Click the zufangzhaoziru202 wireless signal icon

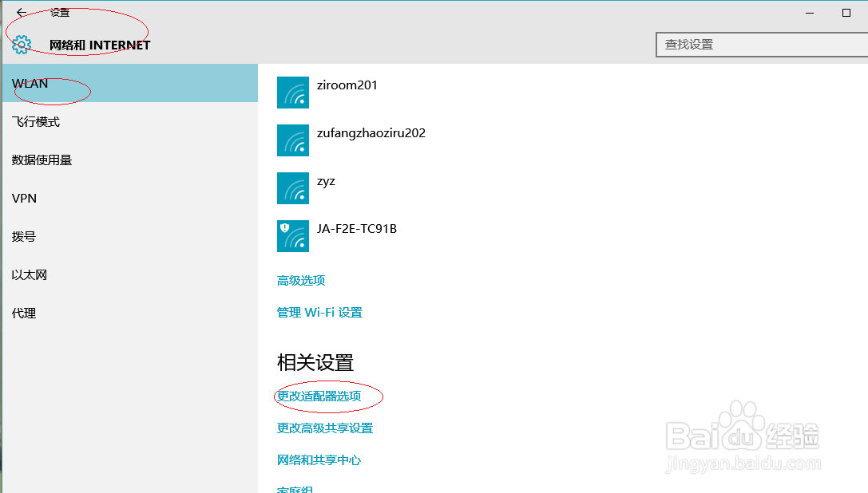pyautogui.click(x=292, y=140)
